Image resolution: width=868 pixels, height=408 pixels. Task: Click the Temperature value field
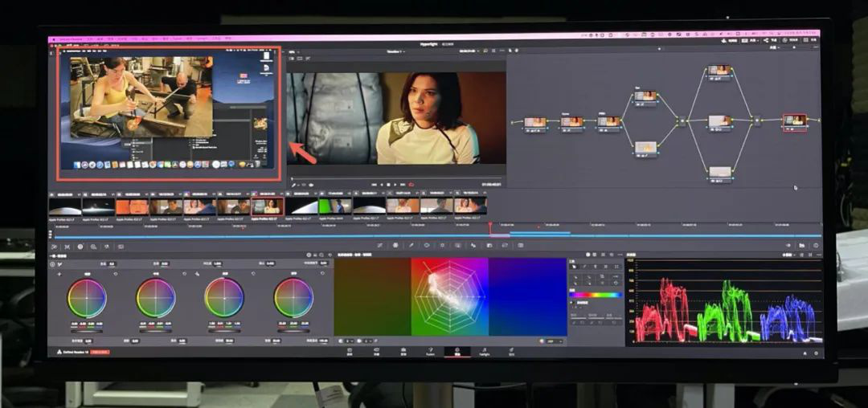(113, 263)
